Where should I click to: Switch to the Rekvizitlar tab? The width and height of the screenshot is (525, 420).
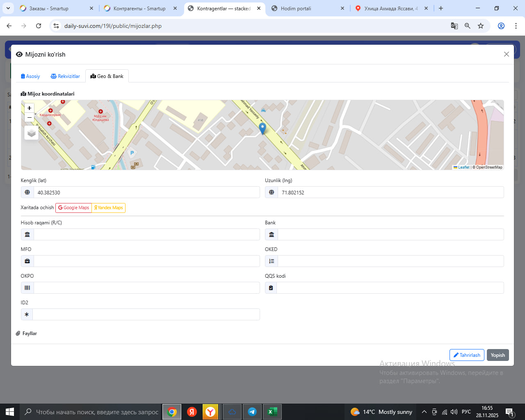click(x=65, y=76)
